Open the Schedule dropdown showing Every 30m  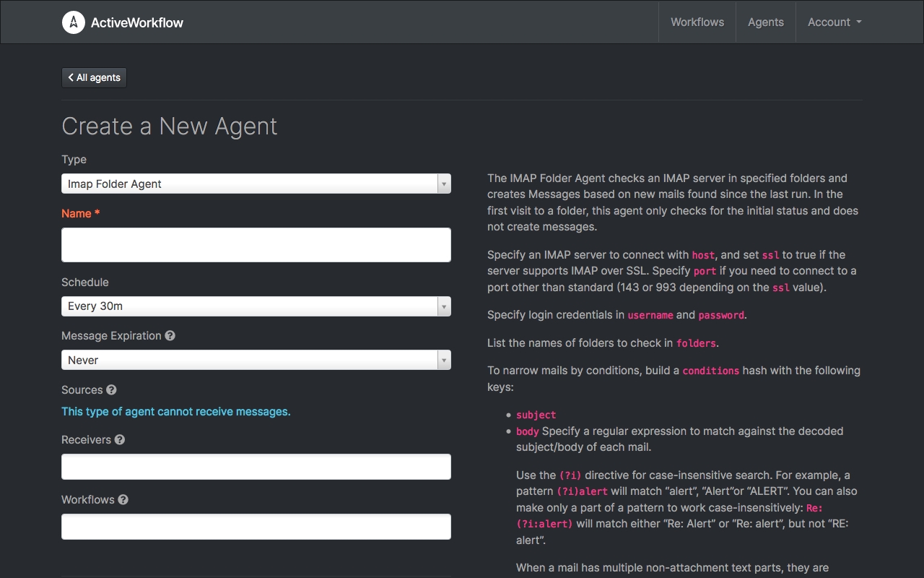pos(256,306)
